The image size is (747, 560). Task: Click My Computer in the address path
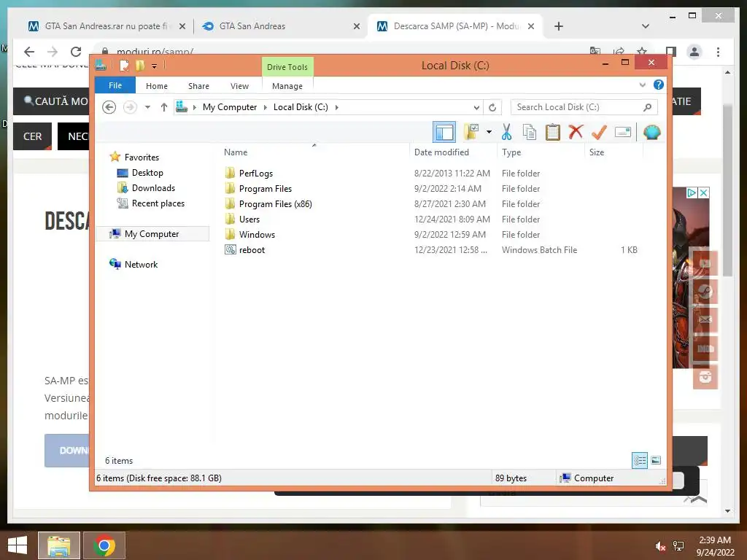pos(230,107)
